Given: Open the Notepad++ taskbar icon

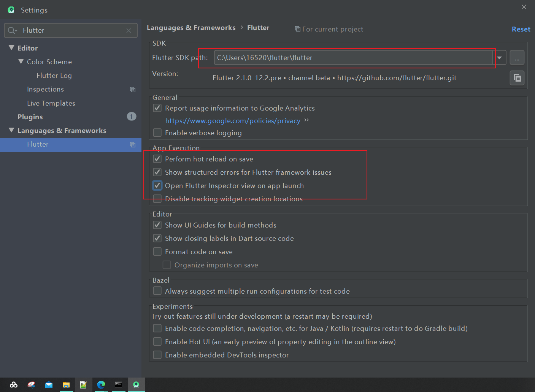Looking at the screenshot, I should click(x=83, y=385).
